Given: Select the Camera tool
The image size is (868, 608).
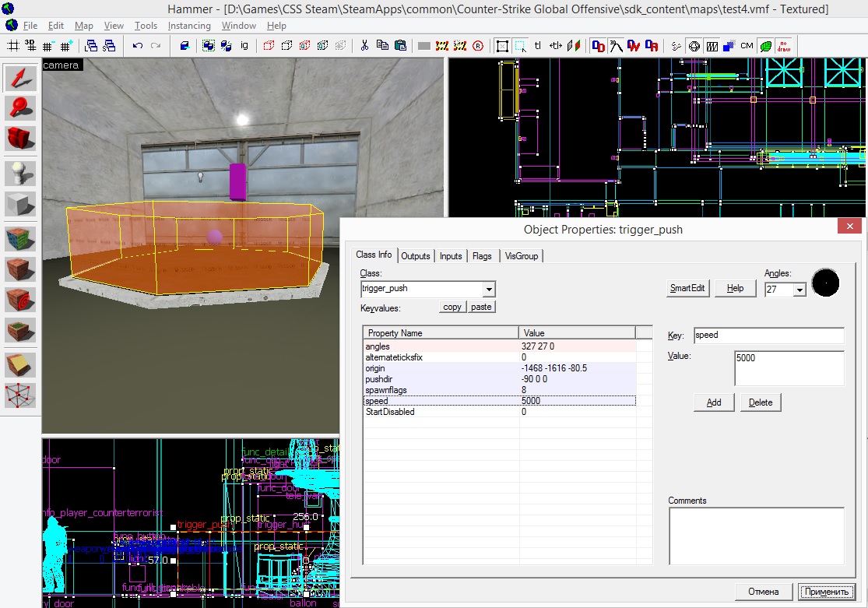Looking at the screenshot, I should (x=21, y=139).
